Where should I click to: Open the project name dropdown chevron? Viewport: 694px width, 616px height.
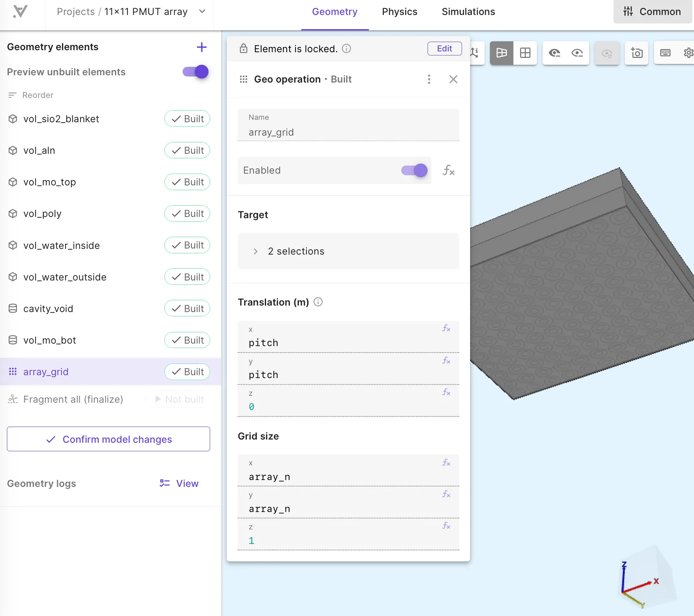point(202,11)
